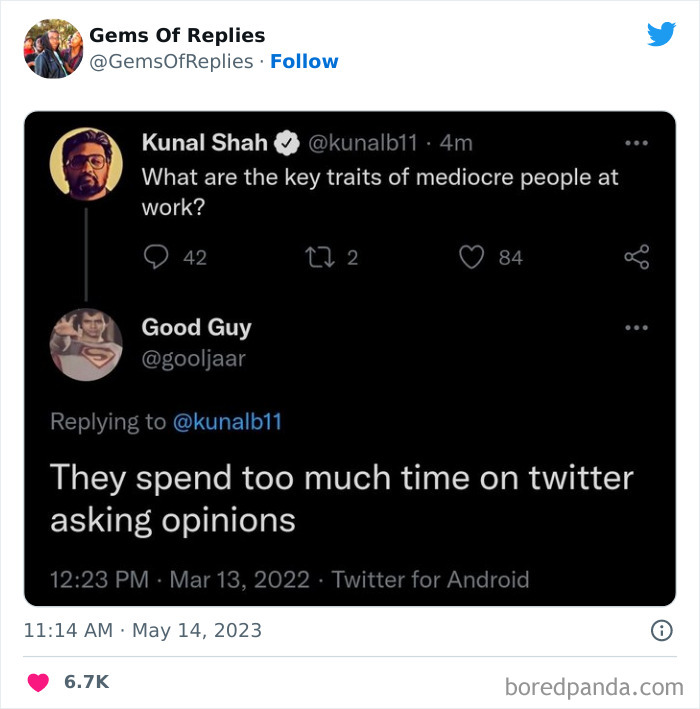Click the Twitter bird logo
700x709 pixels.
661,35
